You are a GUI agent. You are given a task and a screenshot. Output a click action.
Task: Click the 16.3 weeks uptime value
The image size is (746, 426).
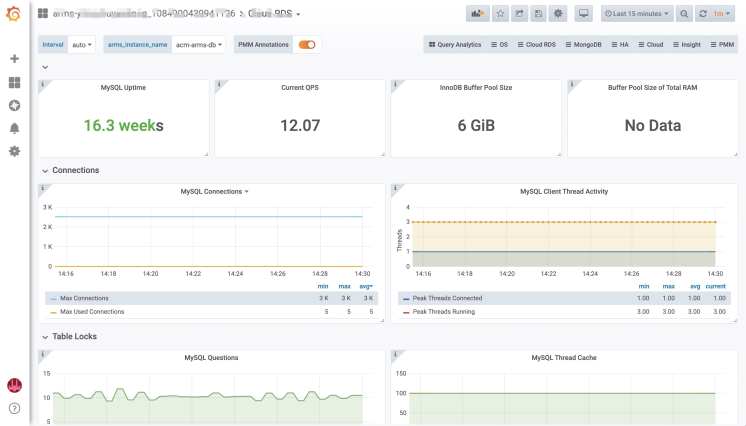pyautogui.click(x=124, y=126)
